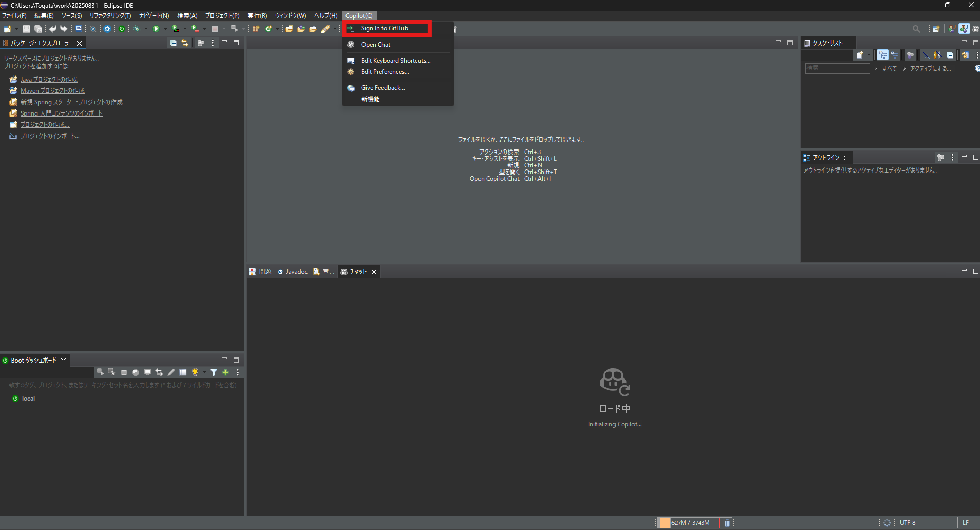The image size is (980, 530).
Task: Click the Save toolbar icon
Action: pos(27,29)
